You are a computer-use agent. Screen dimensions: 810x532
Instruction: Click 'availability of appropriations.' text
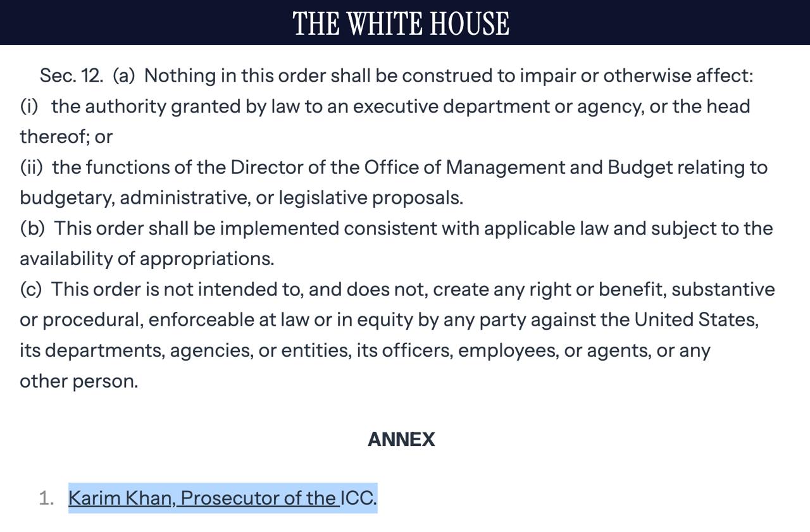tap(147, 259)
